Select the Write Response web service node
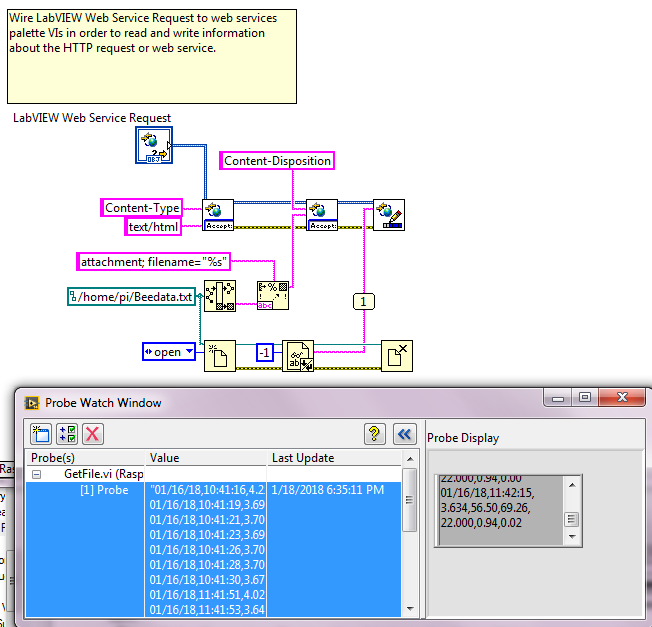The height and width of the screenshot is (627, 652). pos(389,215)
